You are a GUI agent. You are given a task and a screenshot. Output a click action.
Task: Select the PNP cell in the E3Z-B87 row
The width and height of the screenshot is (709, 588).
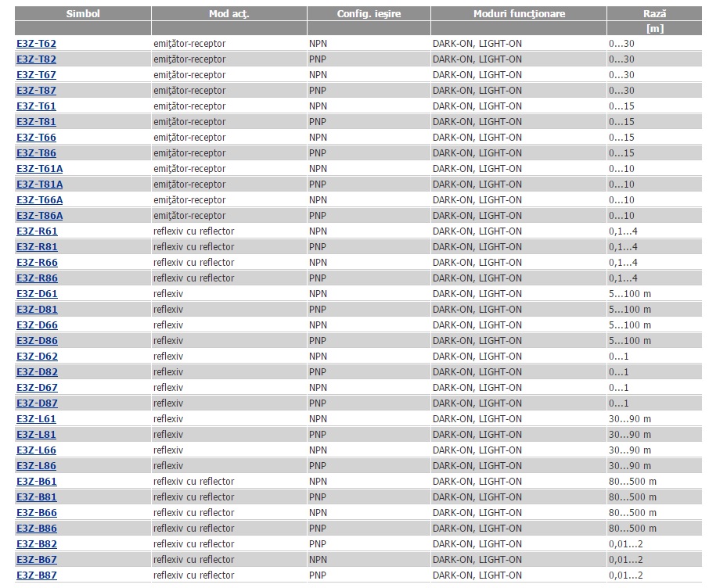tap(318, 575)
